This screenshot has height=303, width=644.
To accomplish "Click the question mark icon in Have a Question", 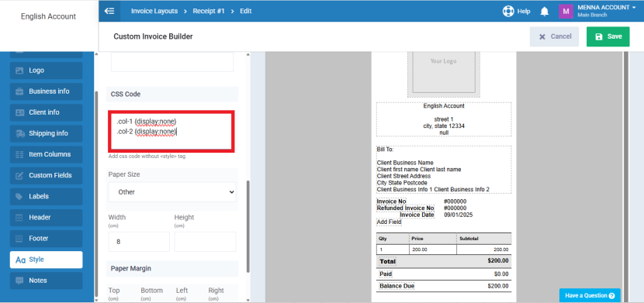I will point(612,295).
